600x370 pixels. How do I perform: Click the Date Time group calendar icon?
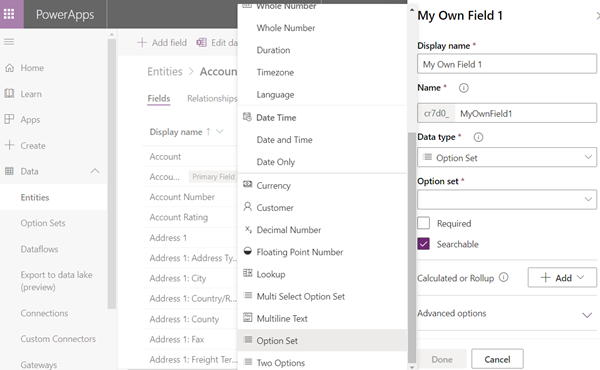tap(247, 117)
